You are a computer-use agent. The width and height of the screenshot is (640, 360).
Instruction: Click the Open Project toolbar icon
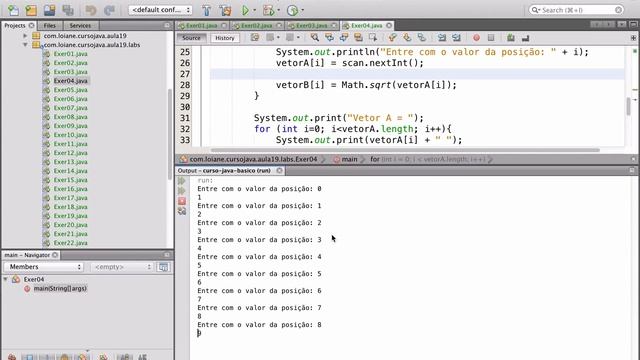pos(49,10)
